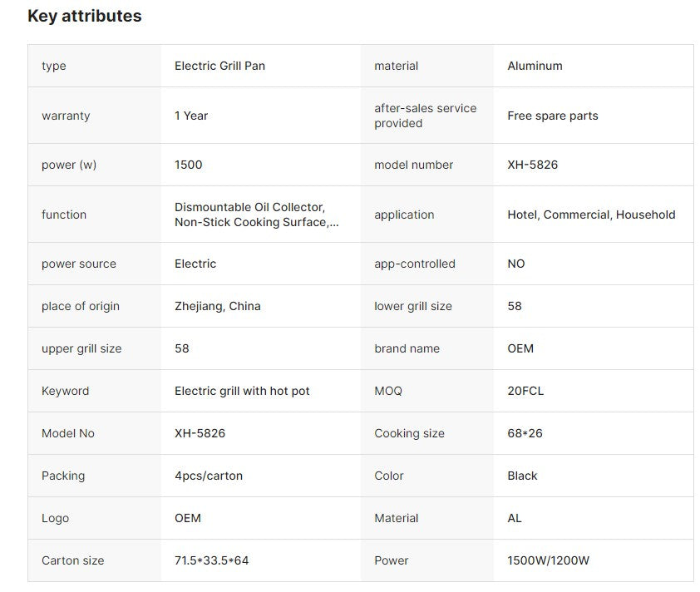Click the Aluminum material value
Image resolution: width=700 pixels, height=592 pixels.
(535, 66)
